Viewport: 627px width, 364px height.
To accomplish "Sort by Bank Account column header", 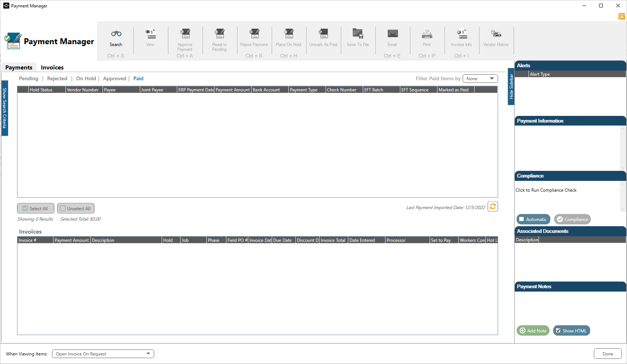I will (270, 90).
